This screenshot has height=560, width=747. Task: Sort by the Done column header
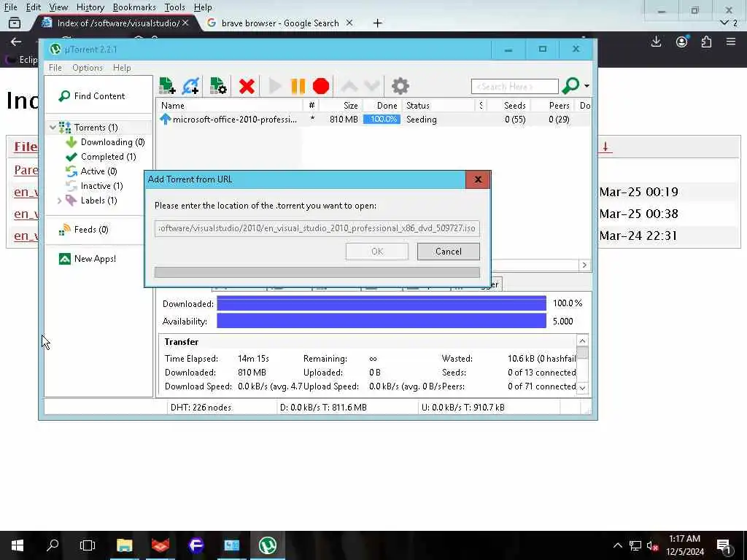[383, 106]
